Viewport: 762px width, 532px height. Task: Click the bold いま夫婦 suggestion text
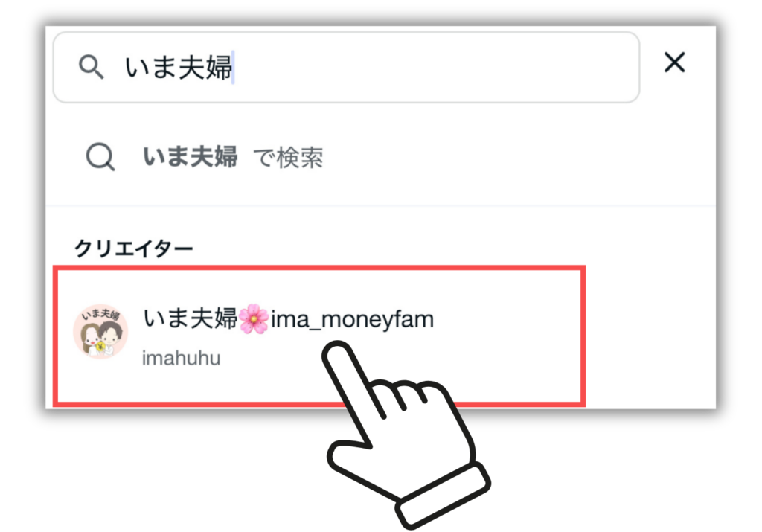[x=190, y=157]
